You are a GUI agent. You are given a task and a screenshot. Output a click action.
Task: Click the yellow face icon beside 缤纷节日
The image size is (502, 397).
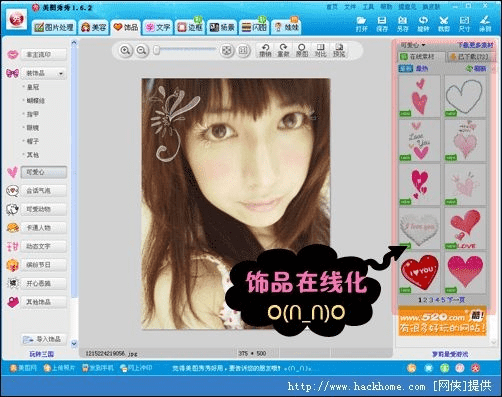pos(13,265)
